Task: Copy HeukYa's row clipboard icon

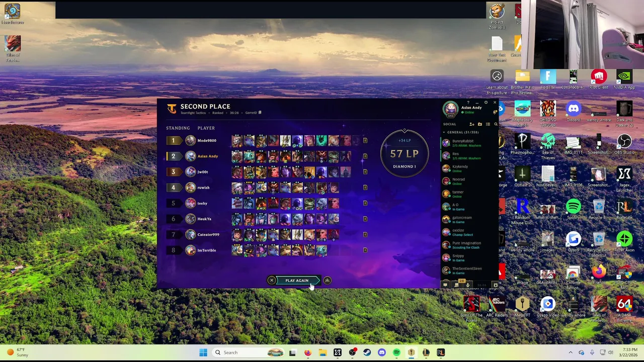Action: coord(365,219)
